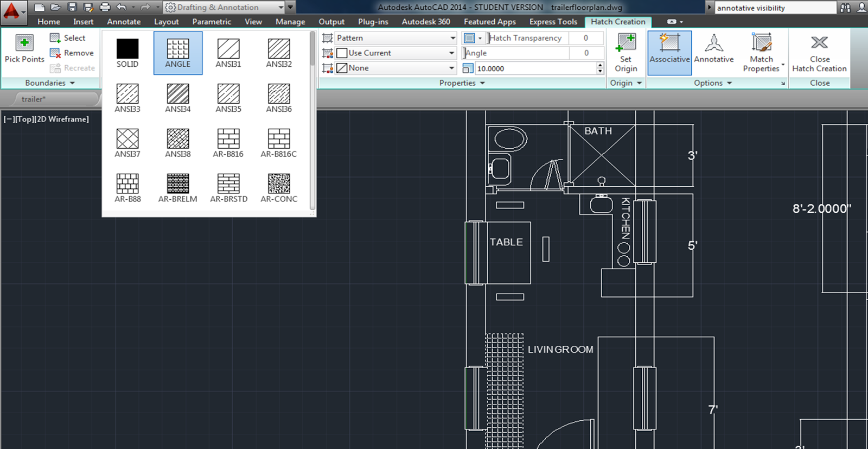Viewport: 868px width, 449px height.
Task: Click the annotative visibility search box
Action: coord(775,8)
